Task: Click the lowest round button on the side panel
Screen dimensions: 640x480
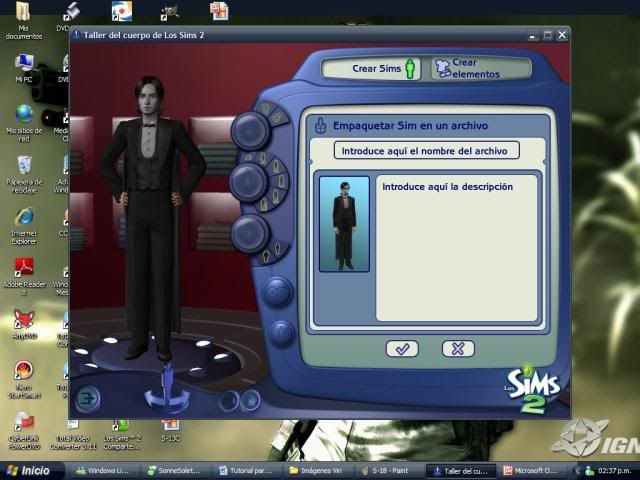Action: pos(281,333)
